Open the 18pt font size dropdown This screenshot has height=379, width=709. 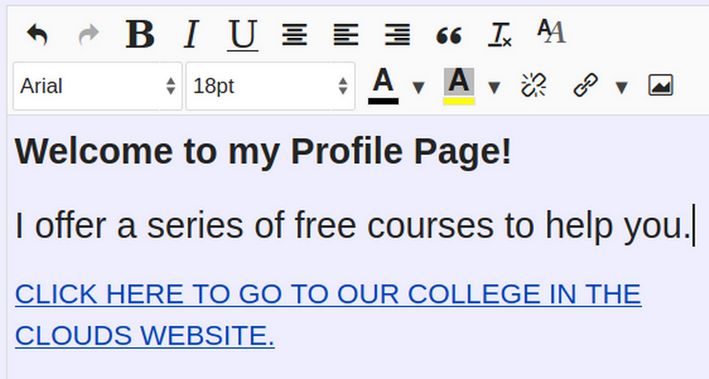tap(270, 86)
